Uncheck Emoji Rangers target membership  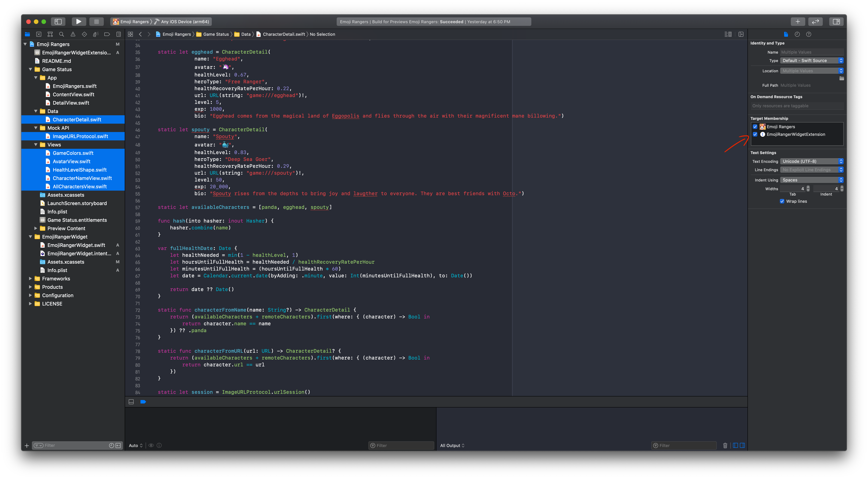[x=755, y=127]
